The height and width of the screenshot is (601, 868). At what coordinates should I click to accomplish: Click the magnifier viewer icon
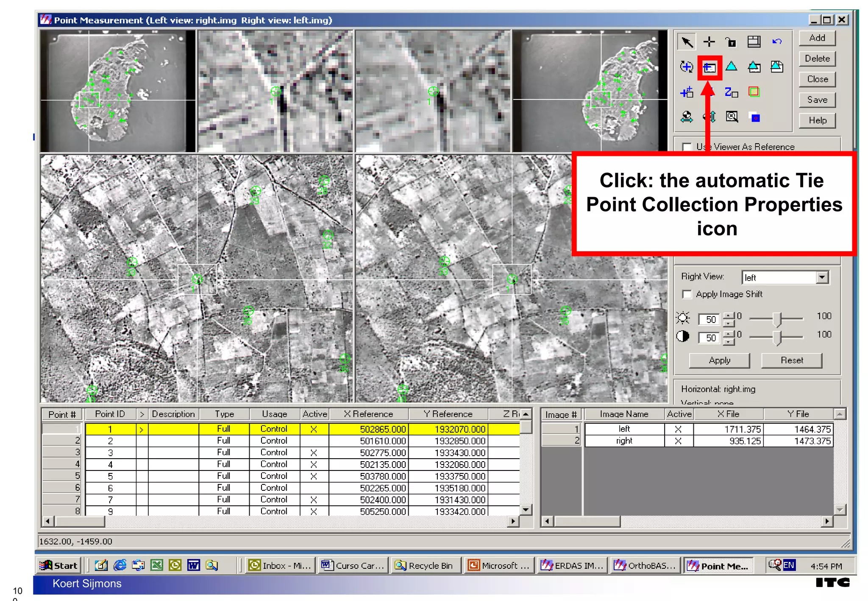click(x=732, y=117)
